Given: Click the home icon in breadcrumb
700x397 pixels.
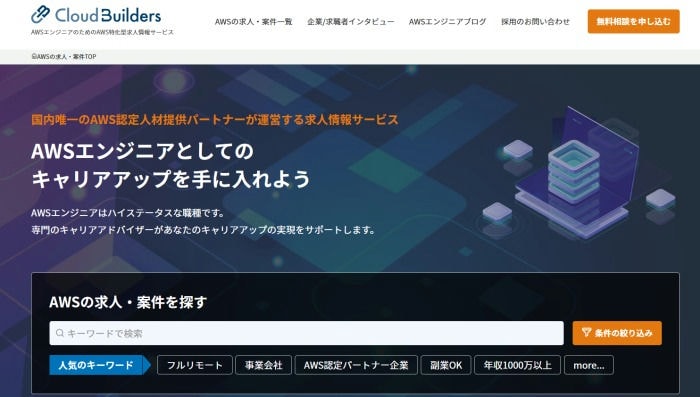Looking at the screenshot, I should (x=33, y=57).
